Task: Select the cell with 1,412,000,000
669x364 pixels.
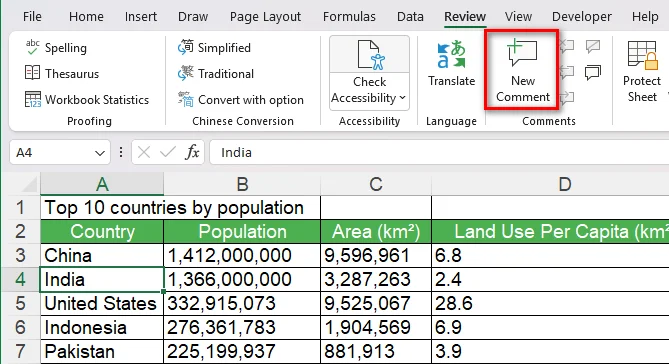Action: (x=242, y=255)
